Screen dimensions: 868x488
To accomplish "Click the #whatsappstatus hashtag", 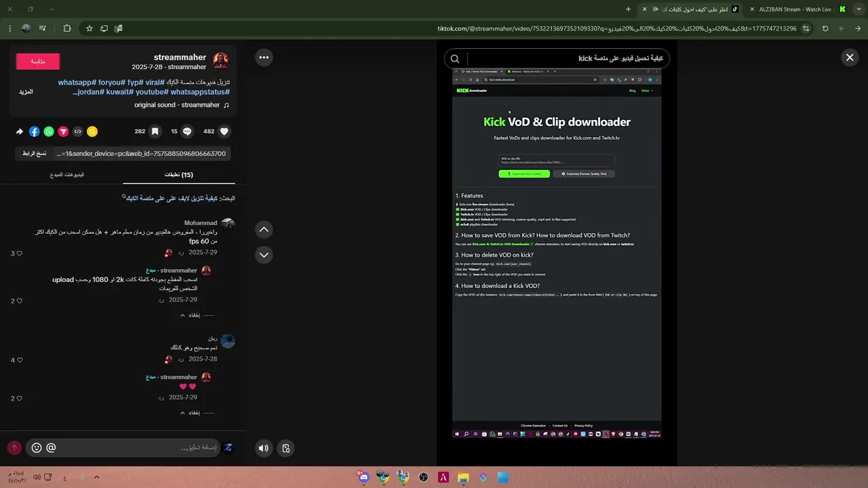I will click(x=200, y=92).
